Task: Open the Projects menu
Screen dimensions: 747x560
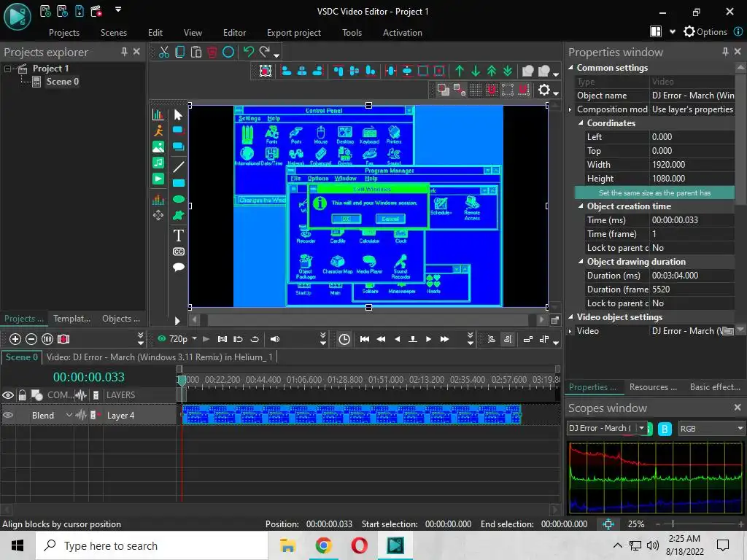Action: (64, 32)
